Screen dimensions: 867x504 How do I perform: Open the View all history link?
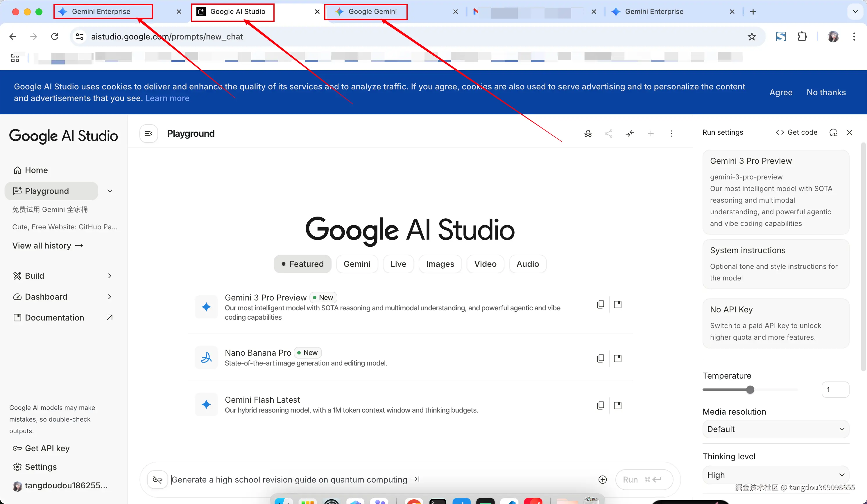click(x=48, y=246)
